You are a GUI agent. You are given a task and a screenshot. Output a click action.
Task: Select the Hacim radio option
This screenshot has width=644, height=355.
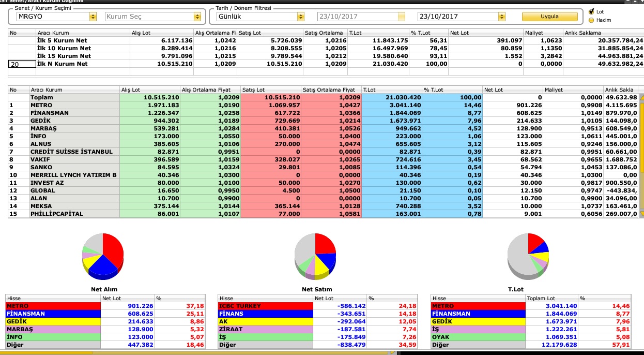[x=591, y=20]
